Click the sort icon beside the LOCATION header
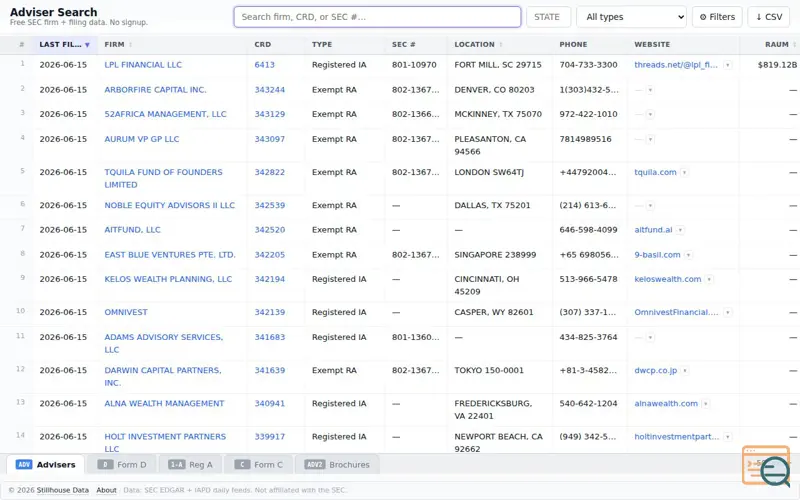 point(501,45)
